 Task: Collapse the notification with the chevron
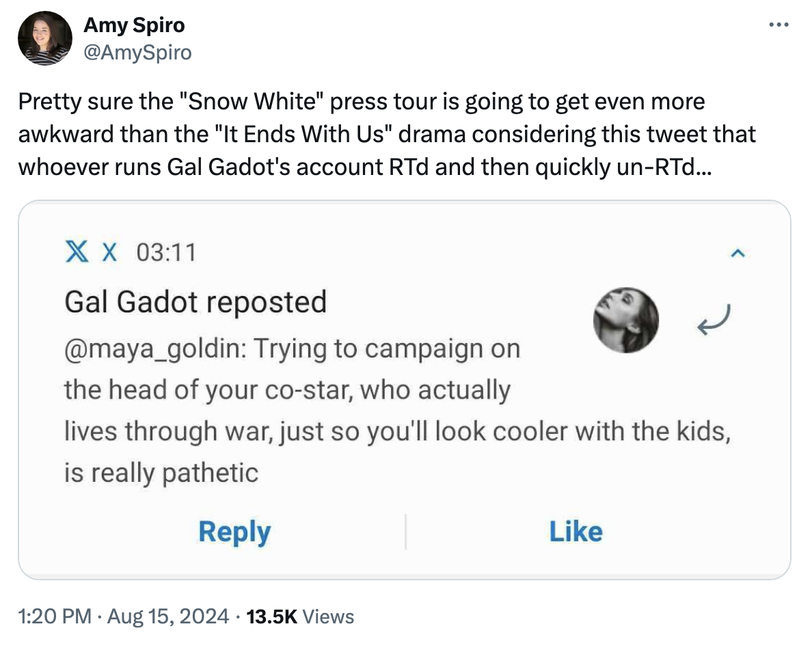[x=737, y=254]
